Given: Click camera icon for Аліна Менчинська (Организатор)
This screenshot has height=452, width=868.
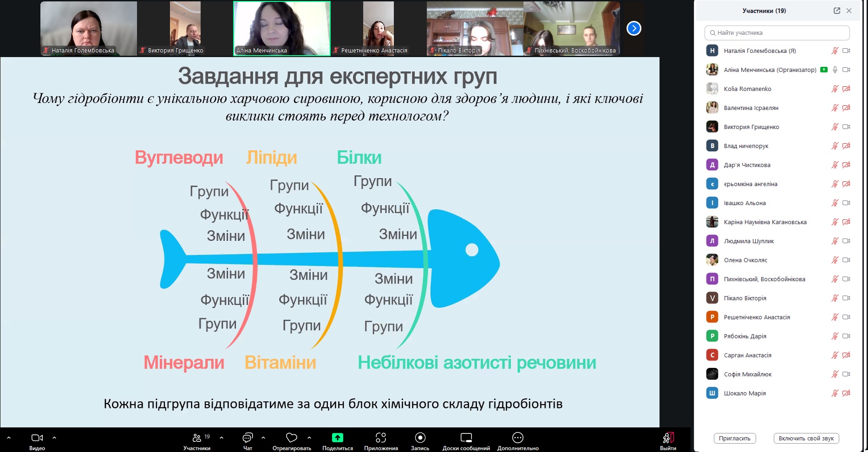Looking at the screenshot, I should [846, 70].
